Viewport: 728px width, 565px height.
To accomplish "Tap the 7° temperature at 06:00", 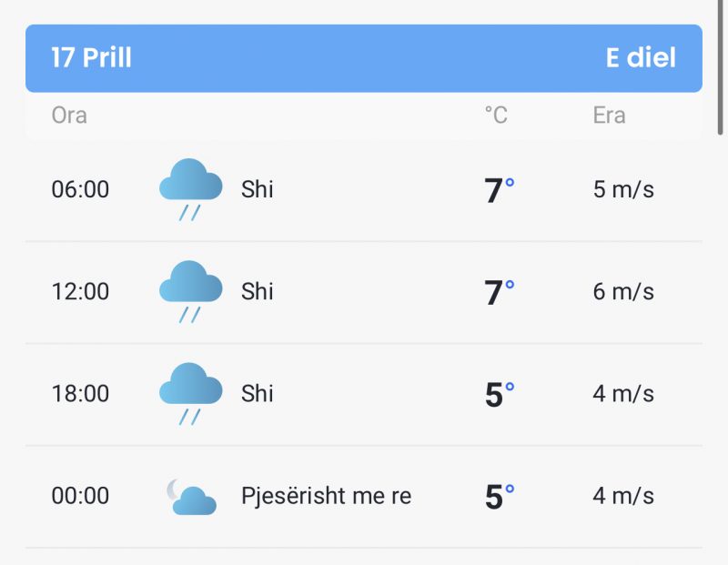I will click(499, 190).
